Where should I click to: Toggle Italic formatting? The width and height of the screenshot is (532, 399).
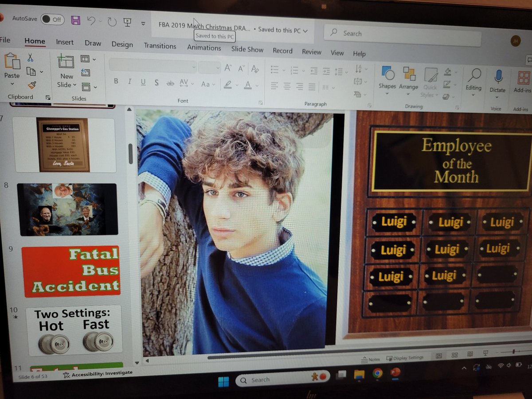129,82
